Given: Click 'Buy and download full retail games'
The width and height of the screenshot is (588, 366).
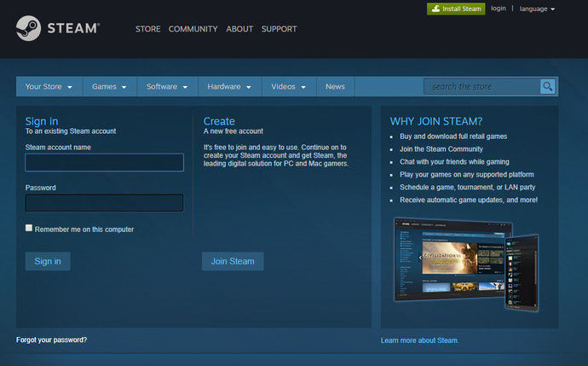Looking at the screenshot, I should click(453, 137).
